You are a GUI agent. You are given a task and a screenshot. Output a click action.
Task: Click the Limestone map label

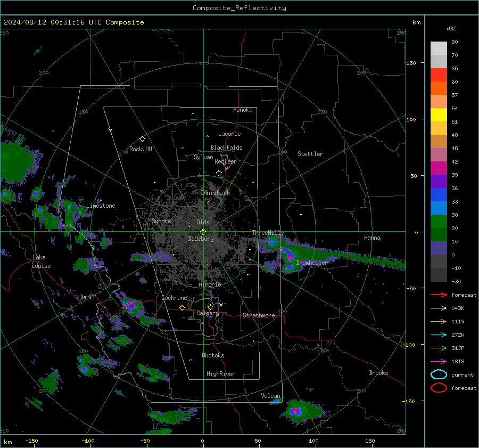(x=101, y=206)
